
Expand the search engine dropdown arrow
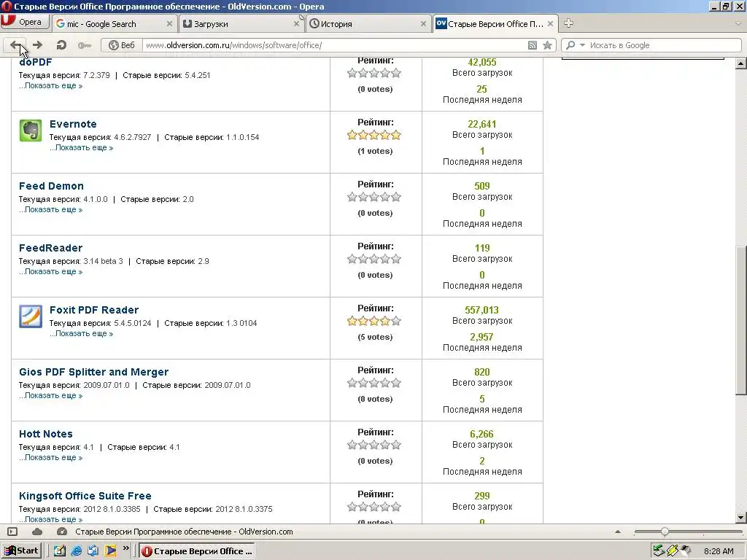582,45
